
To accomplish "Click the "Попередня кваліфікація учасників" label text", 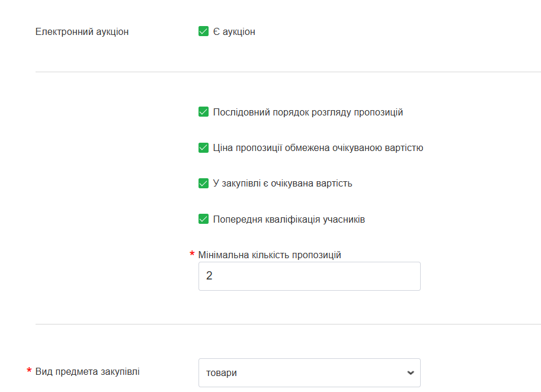I will tap(289, 220).
